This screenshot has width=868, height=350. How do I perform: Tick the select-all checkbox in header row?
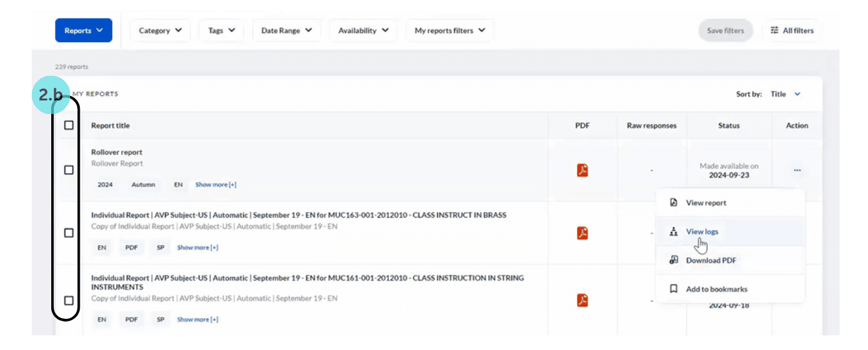69,126
